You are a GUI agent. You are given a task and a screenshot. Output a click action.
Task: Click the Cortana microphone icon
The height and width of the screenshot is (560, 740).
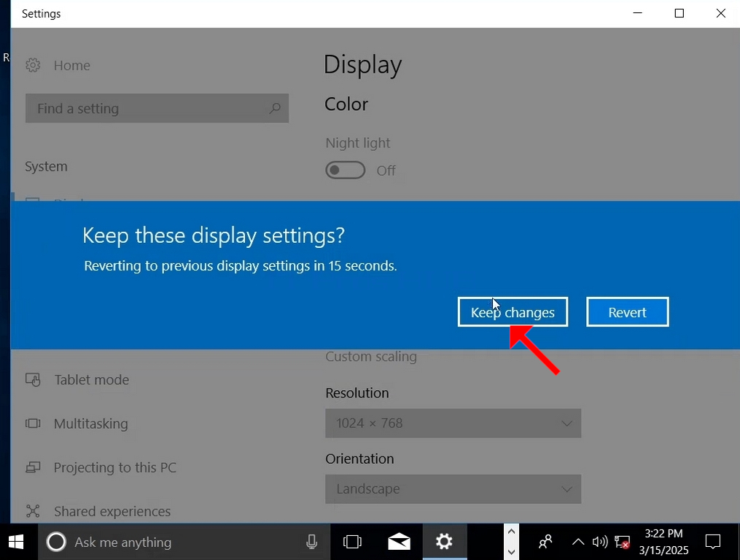point(311,542)
